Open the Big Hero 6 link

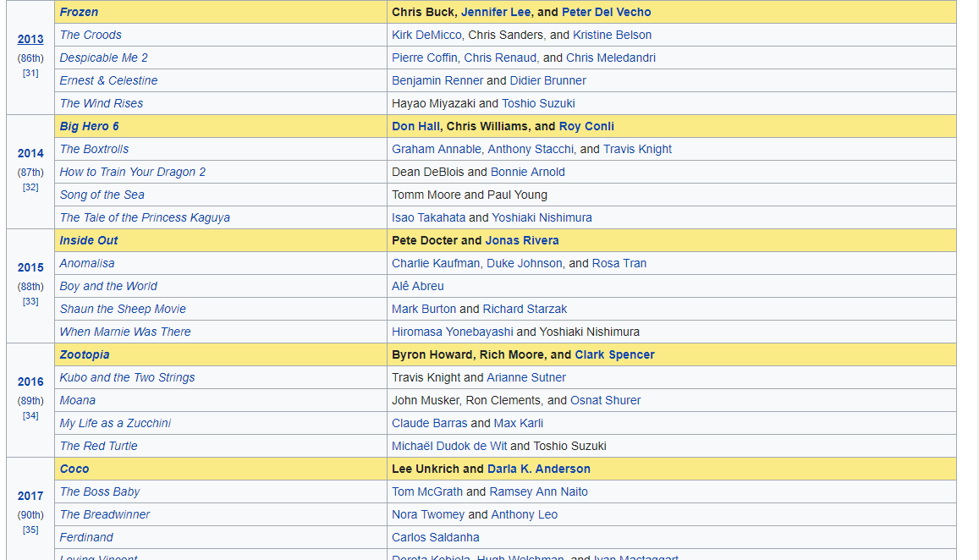[90, 126]
